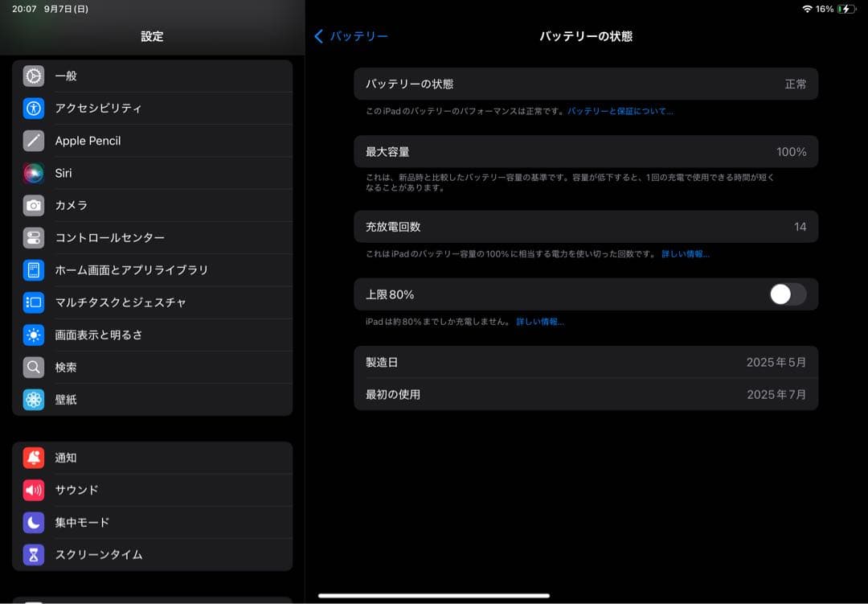
Task: Click the 壁紙 (Wallpaper) icon
Action: [33, 399]
